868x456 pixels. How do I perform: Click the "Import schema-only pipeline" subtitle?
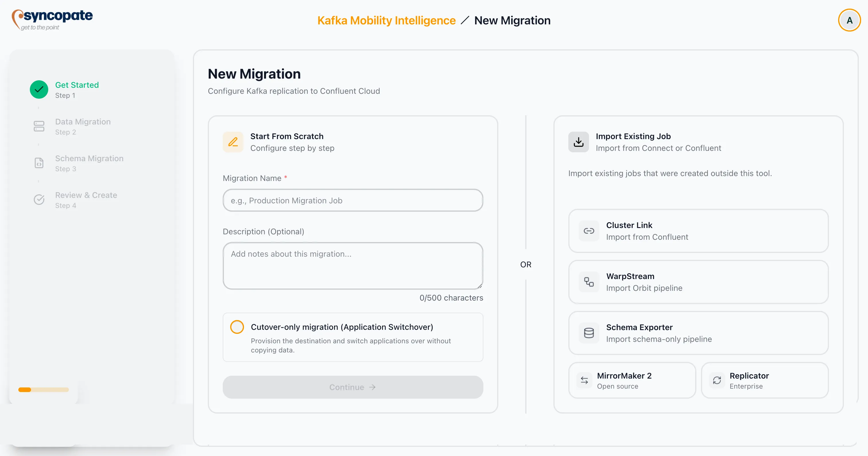(659, 339)
